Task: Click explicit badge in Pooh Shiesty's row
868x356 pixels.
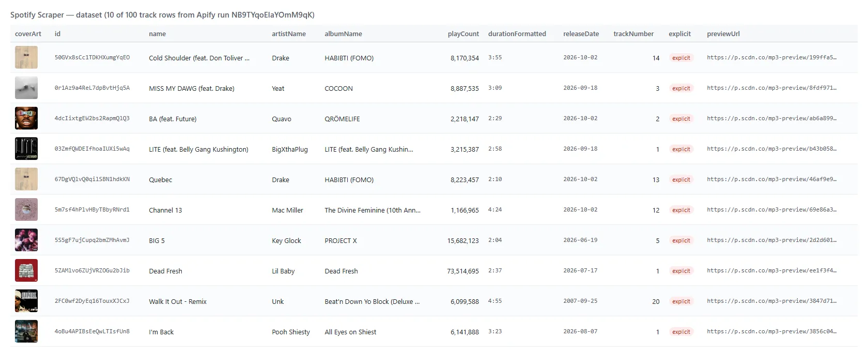Action: tap(681, 332)
